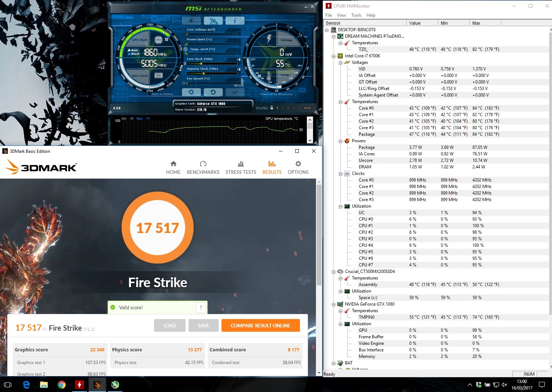Toggle Auto fan speed in Afterburner

pyautogui.click(x=239, y=85)
